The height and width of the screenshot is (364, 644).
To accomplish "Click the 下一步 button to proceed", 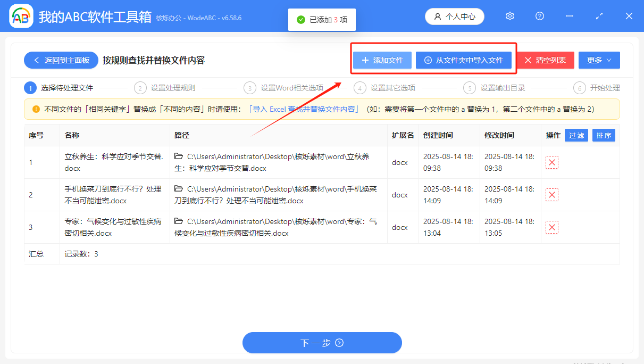I will [x=322, y=343].
